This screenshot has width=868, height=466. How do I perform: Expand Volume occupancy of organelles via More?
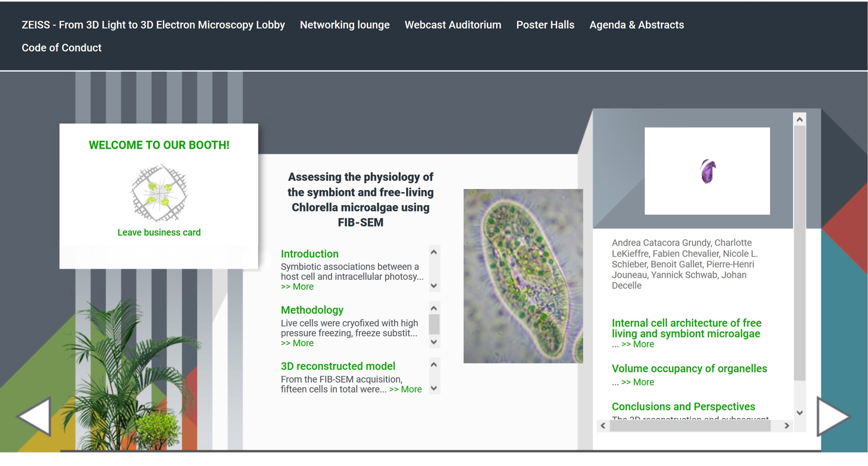638,382
